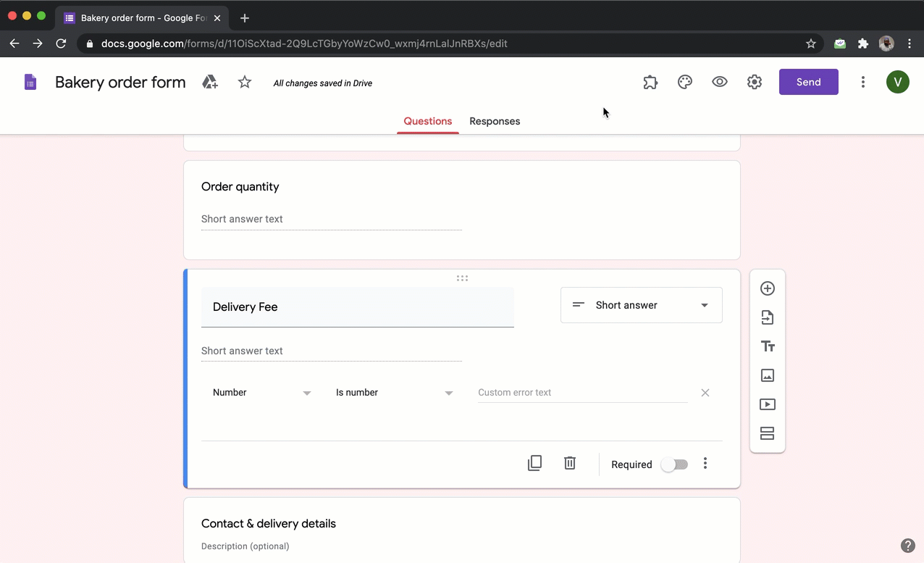Screen dimensions: 924x563
Task: Insert an image using the image icon
Action: (x=767, y=375)
